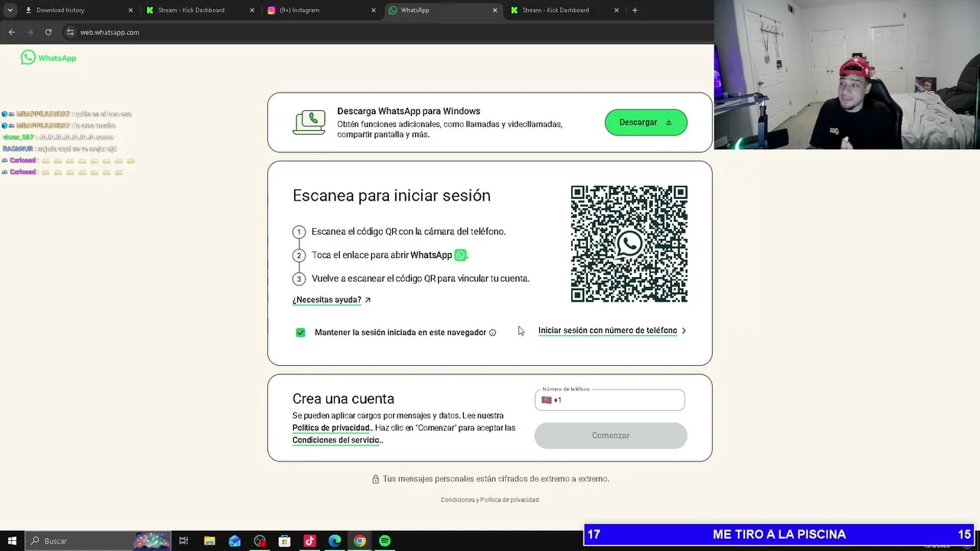Click the WhatsApp logo in the page header
Screen dimensions: 980x551
coord(48,57)
